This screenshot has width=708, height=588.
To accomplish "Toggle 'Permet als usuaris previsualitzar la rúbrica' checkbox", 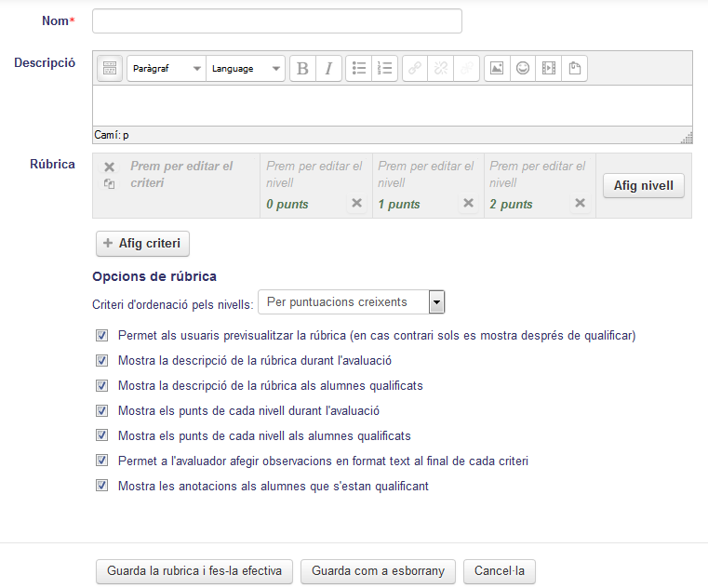I will pos(102,336).
